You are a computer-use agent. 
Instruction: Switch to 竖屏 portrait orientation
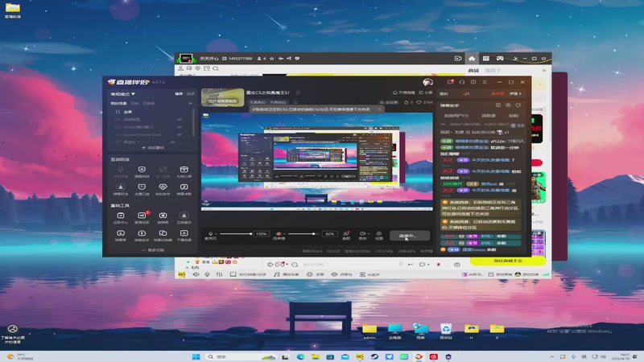[x=191, y=94]
